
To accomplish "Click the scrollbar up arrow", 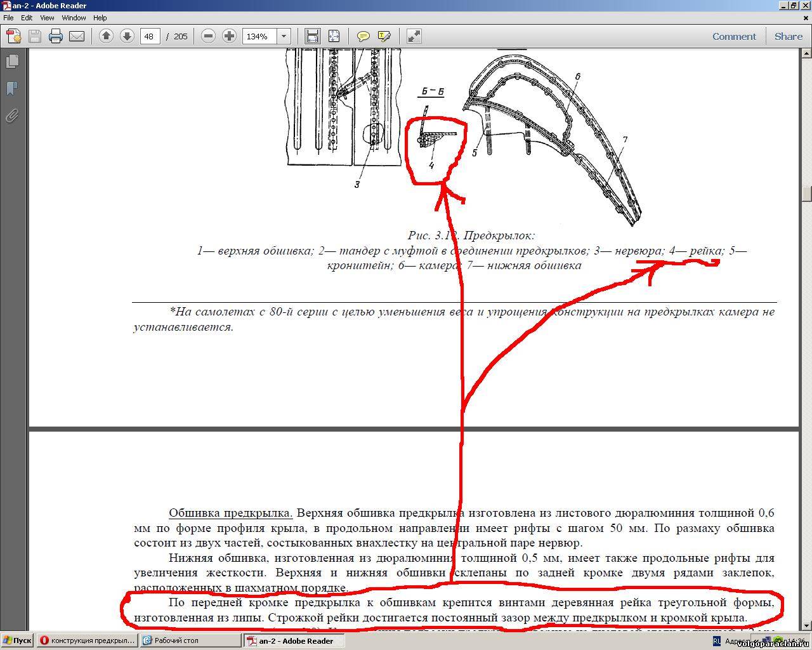I will click(806, 53).
